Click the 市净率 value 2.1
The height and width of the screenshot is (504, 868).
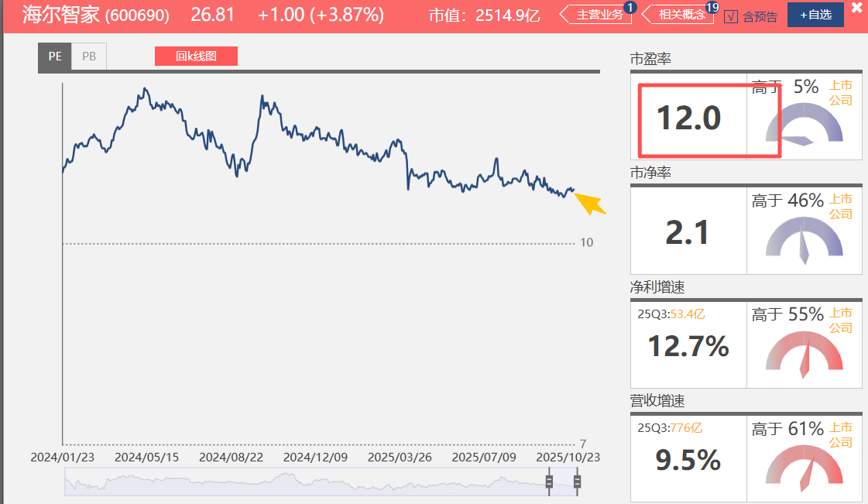[688, 232]
